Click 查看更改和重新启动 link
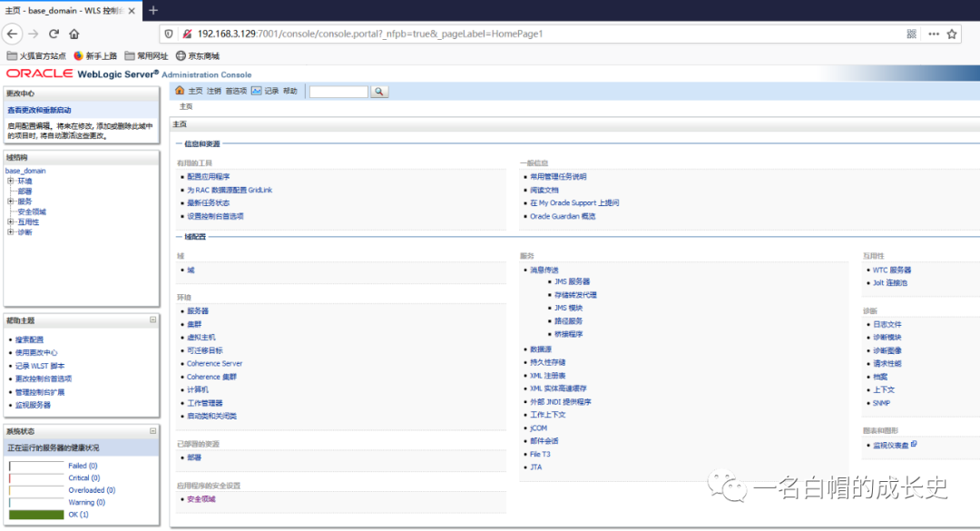 [x=39, y=110]
